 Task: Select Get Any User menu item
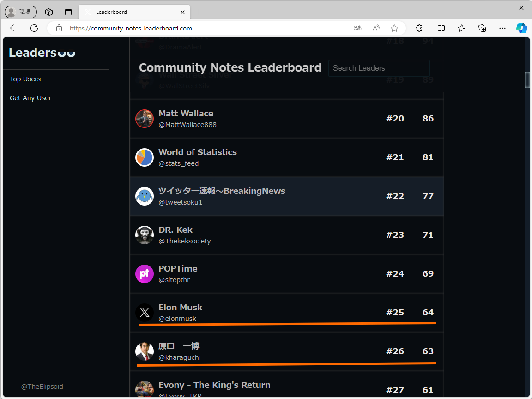point(30,98)
